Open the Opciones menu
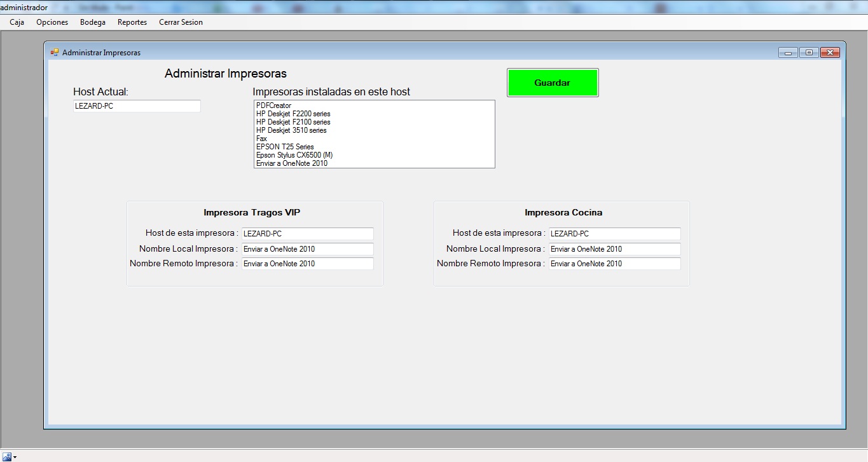868x462 pixels. 52,22
